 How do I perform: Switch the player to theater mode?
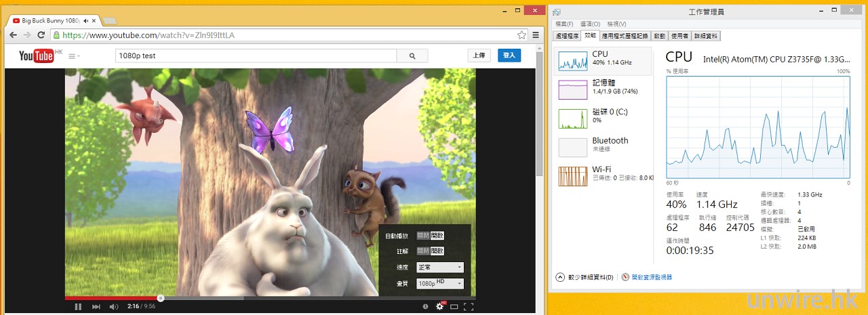tap(454, 307)
